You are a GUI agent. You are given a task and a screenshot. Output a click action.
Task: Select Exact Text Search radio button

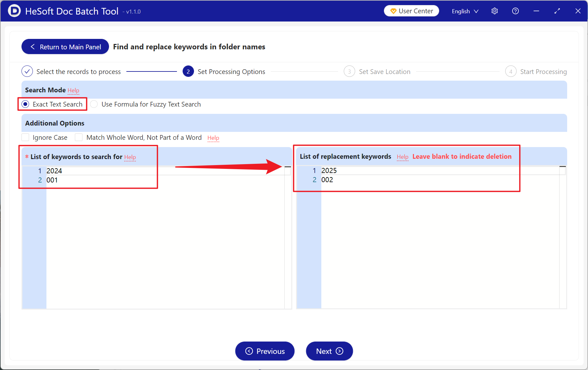[26, 104]
